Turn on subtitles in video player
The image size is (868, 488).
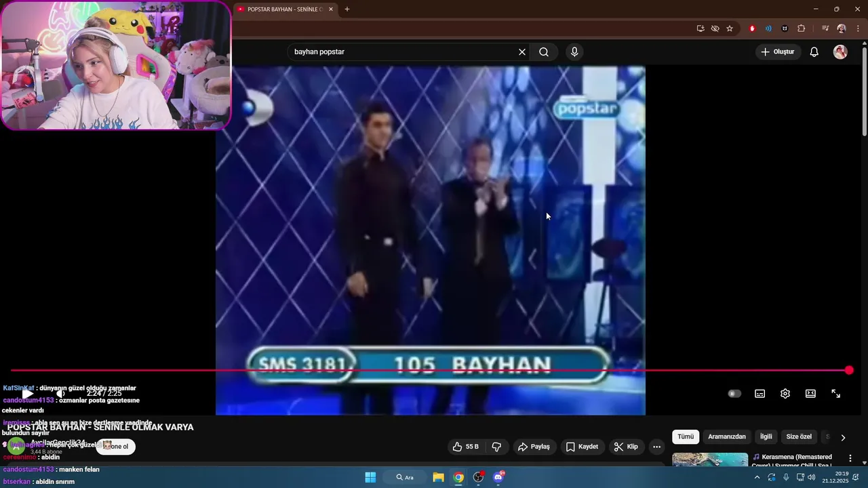pos(760,394)
